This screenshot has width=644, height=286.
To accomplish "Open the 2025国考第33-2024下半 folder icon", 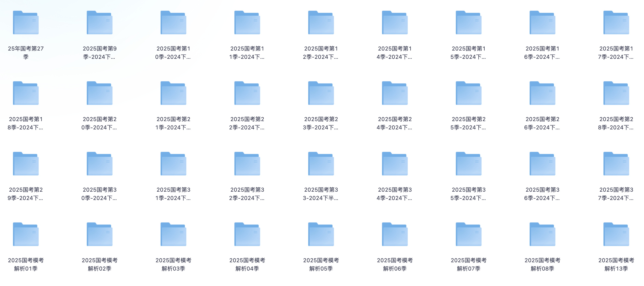I will pyautogui.click(x=321, y=164).
